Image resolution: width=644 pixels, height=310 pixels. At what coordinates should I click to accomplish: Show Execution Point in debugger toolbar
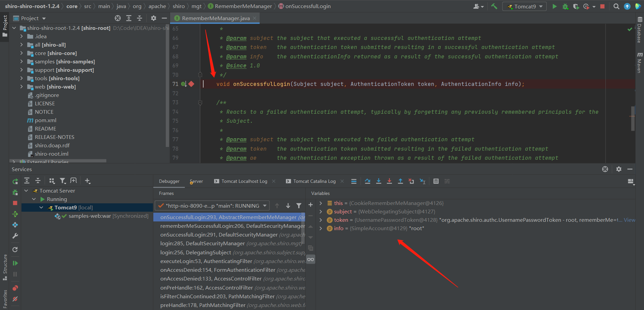[x=354, y=181]
